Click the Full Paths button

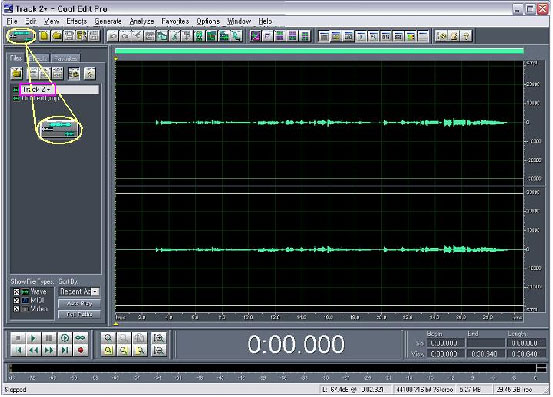pos(79,314)
